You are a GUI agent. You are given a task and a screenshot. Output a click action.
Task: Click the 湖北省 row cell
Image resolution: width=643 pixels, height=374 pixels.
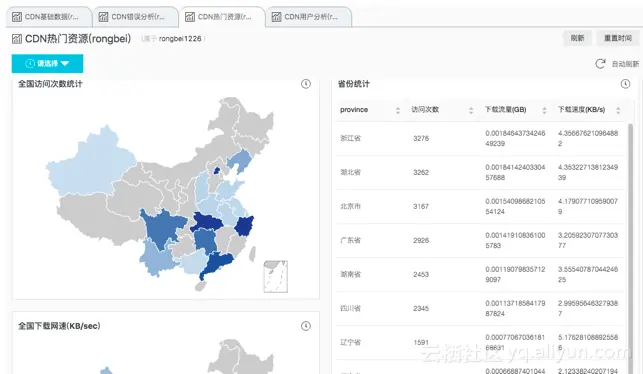pos(350,172)
